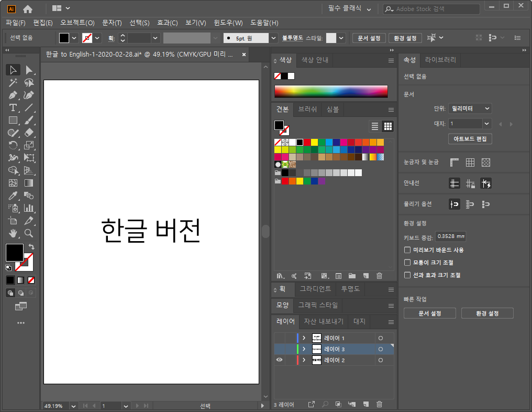Check the 모퉁이 크기 조절 option
This screenshot has height=412, width=532.
[407, 263]
